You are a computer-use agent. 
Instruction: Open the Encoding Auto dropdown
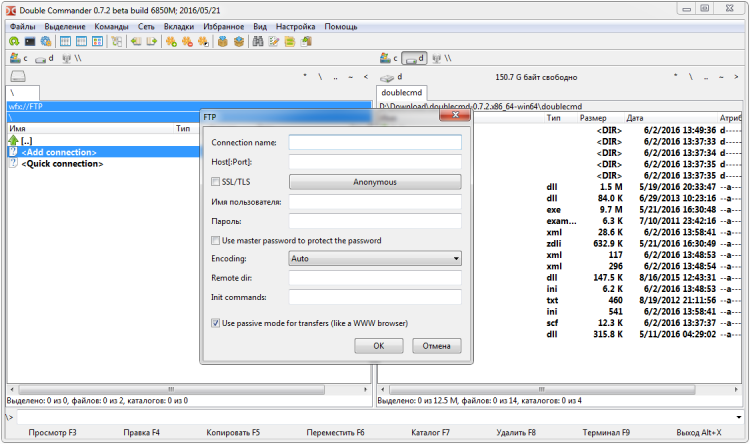click(x=375, y=258)
